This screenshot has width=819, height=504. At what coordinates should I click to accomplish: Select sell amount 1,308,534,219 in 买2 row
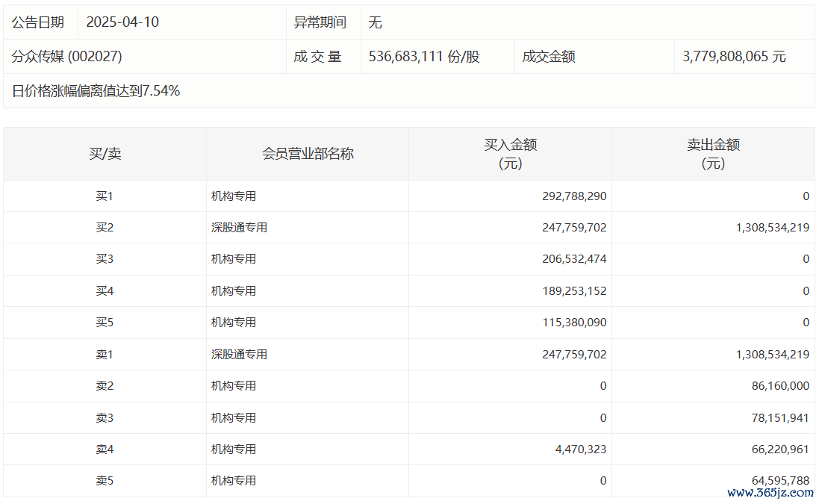[x=773, y=227]
